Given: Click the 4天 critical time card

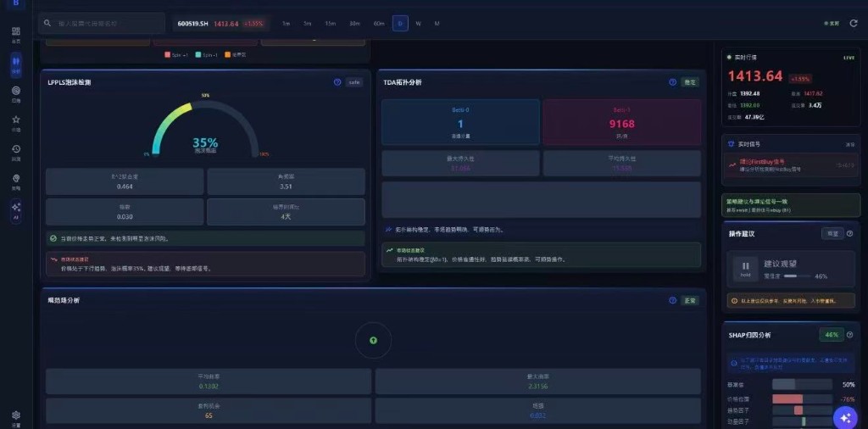Looking at the screenshot, I should tap(287, 212).
